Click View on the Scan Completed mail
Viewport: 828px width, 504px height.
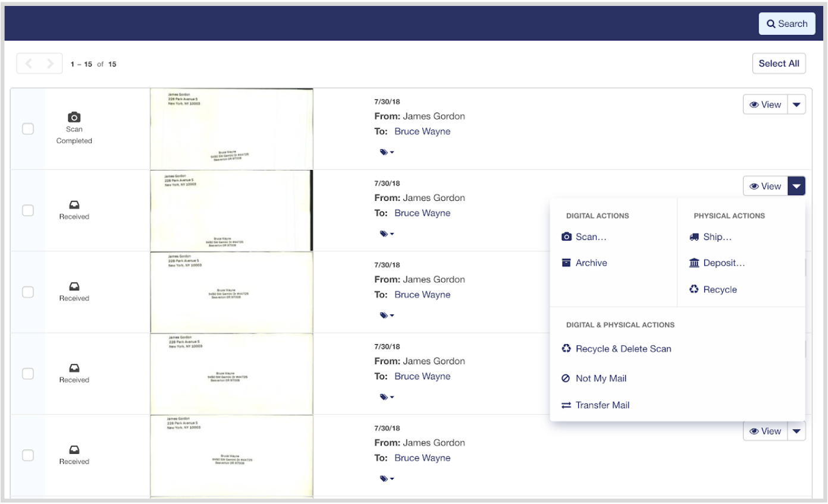(x=765, y=105)
